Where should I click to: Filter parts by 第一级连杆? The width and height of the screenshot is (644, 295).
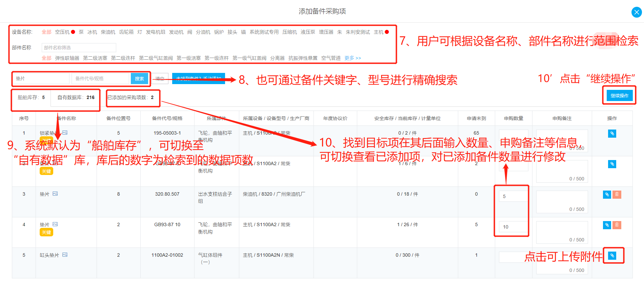(x=217, y=58)
